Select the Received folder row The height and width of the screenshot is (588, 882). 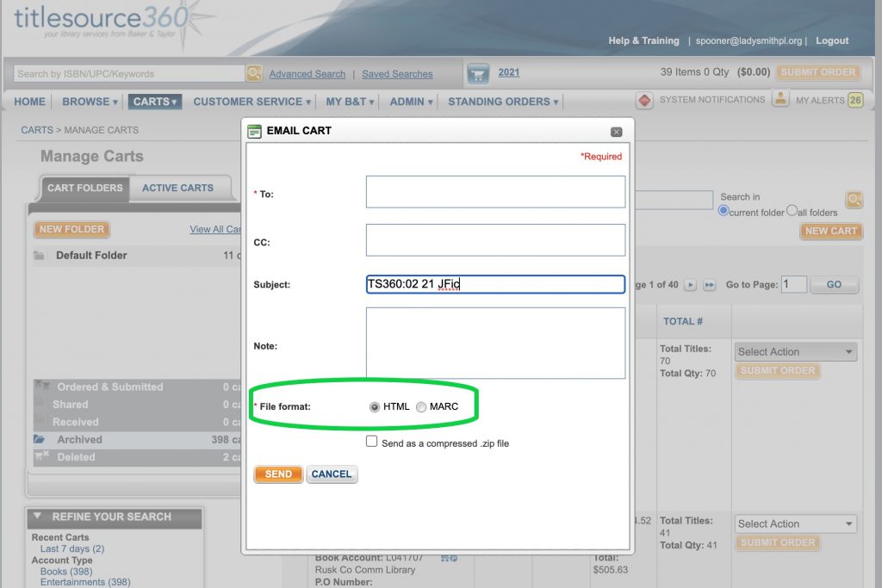pyautogui.click(x=137, y=422)
